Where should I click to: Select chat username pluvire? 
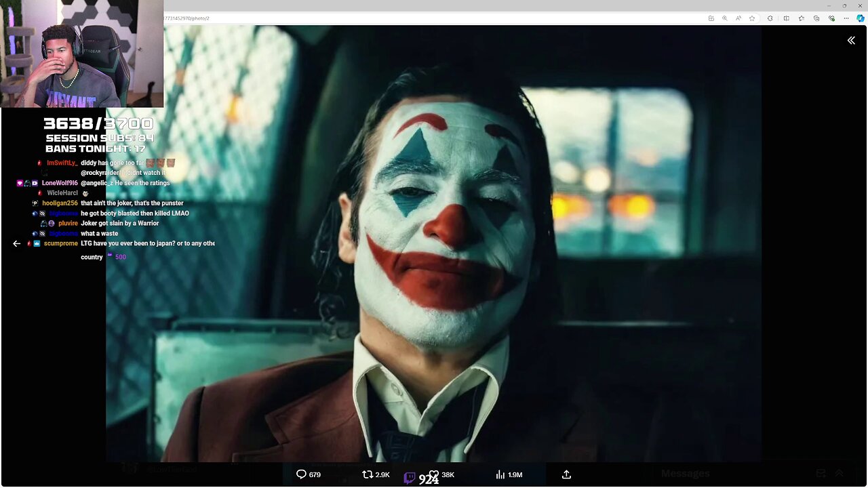[68, 224]
